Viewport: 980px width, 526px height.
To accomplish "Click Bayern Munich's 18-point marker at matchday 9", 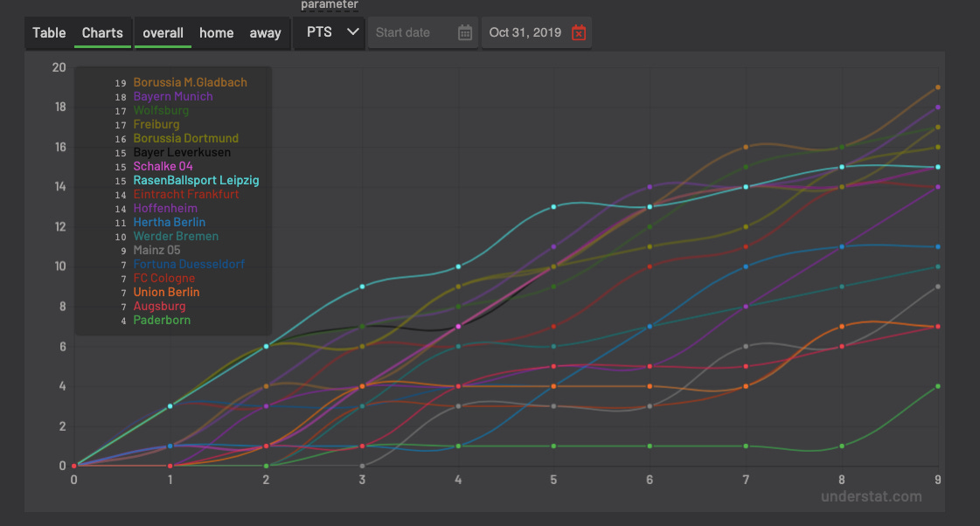I will pyautogui.click(x=937, y=107).
